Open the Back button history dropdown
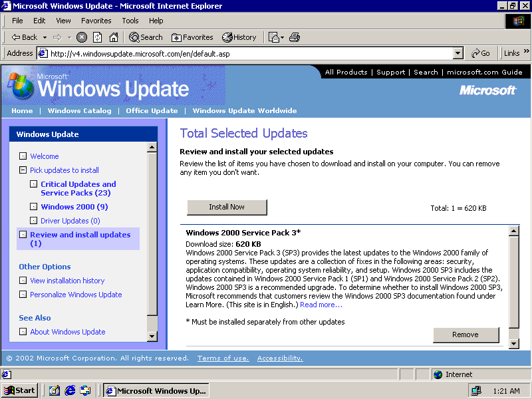Viewport: 532px width, 399px height. [x=45, y=37]
